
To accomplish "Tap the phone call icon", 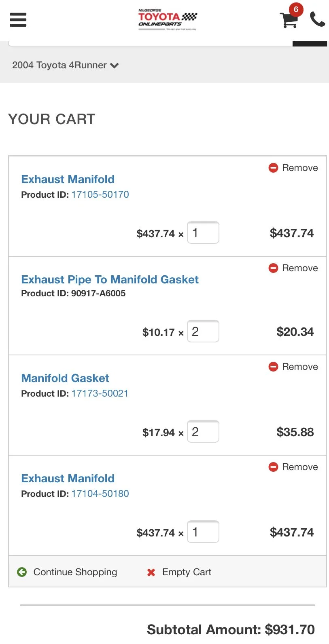I will pos(318,19).
